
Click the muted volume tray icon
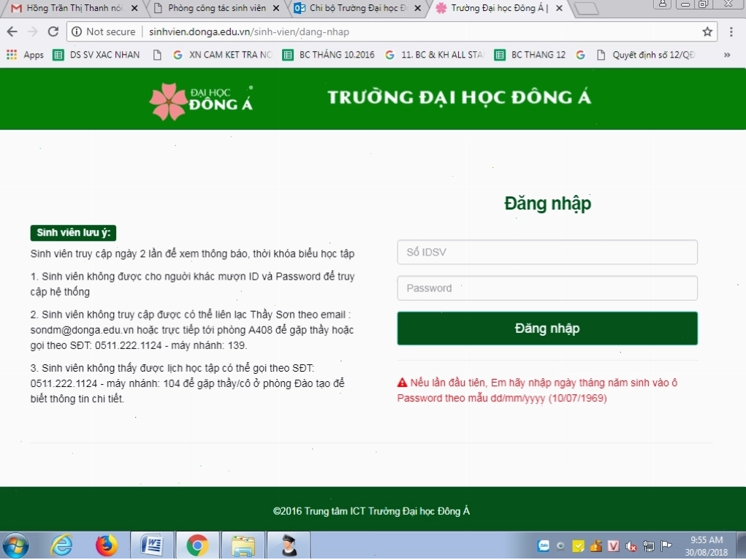coord(631,547)
